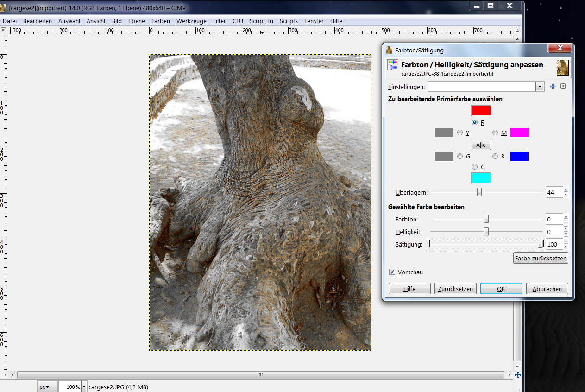Uncheck the Vorschau preview checkbox
Image resolution: width=585 pixels, height=392 pixels.
[392, 272]
